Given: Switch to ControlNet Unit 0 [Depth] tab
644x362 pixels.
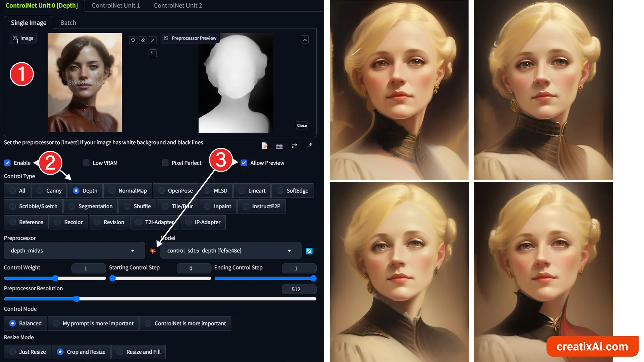Looking at the screenshot, I should [42, 5].
